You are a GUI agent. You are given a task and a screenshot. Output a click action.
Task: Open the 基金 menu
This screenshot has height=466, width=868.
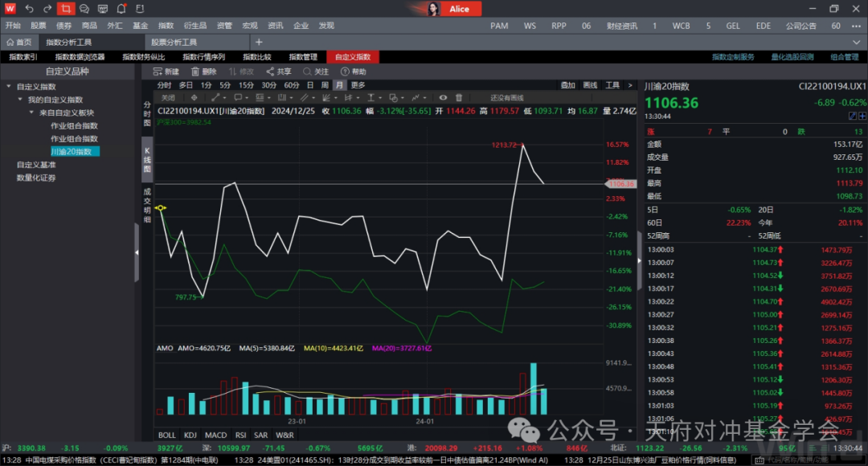pos(140,26)
